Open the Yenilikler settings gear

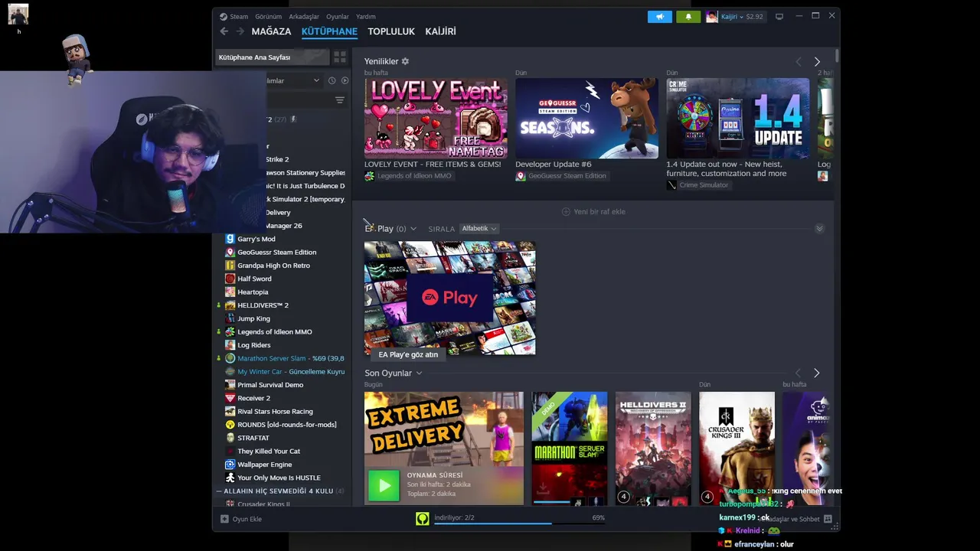406,61
